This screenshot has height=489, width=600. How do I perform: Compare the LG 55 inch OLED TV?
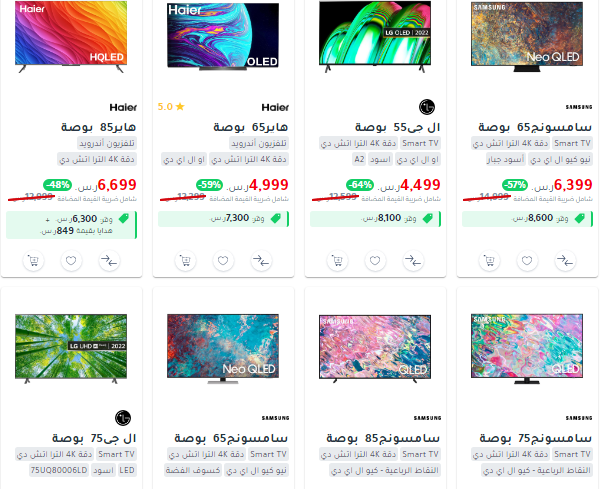[x=413, y=261]
